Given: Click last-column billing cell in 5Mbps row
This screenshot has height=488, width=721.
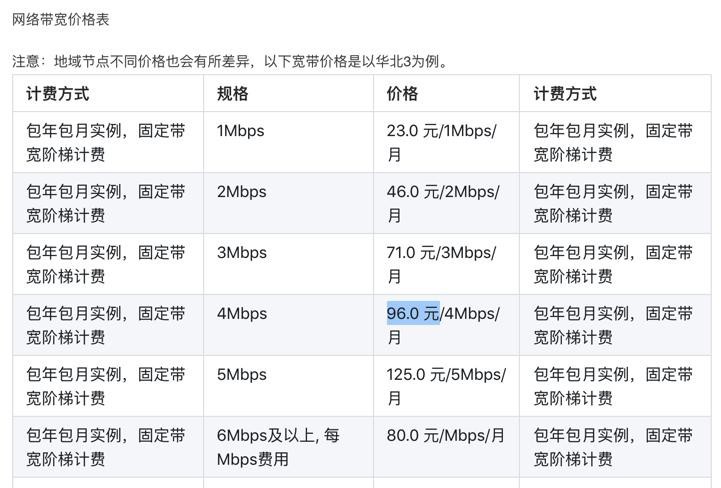Looking at the screenshot, I should pos(615,386).
